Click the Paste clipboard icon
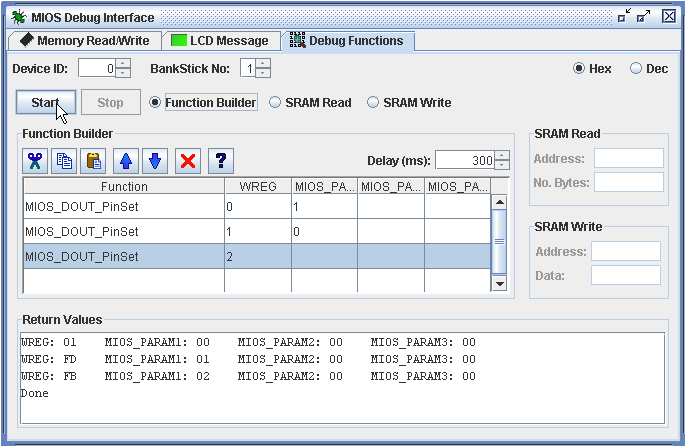Image resolution: width=685 pixels, height=446 pixels. coord(93,161)
